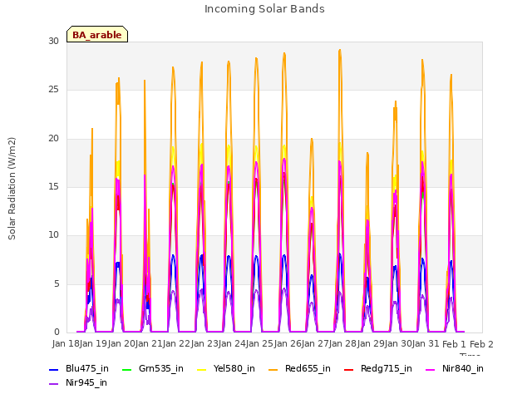
Task: Click the green Grn535_in legend swatch
Action: coord(126,369)
